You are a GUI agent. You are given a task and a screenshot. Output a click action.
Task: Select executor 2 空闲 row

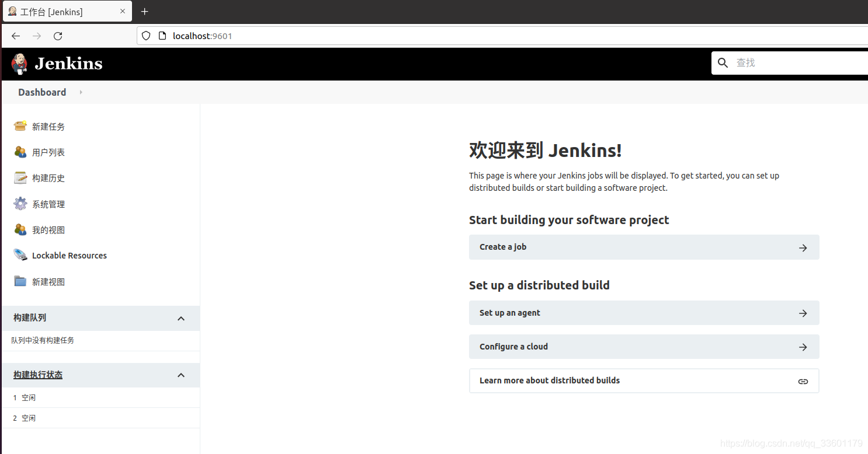point(100,418)
